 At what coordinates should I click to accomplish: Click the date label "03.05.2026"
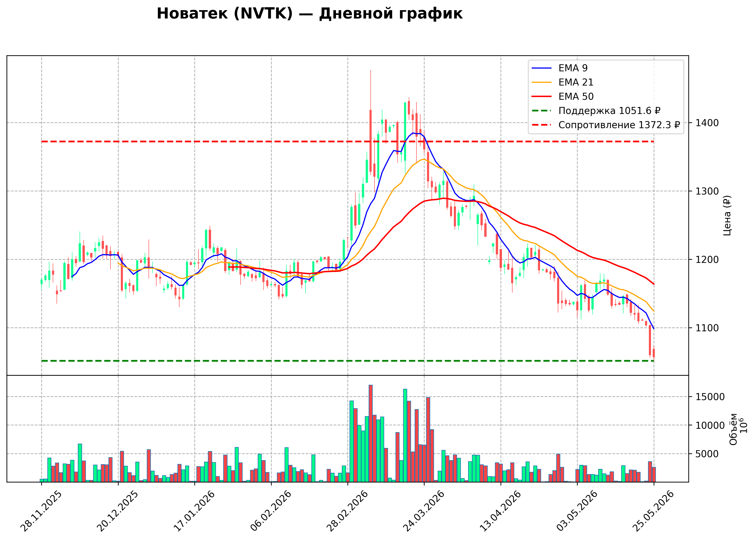click(577, 511)
